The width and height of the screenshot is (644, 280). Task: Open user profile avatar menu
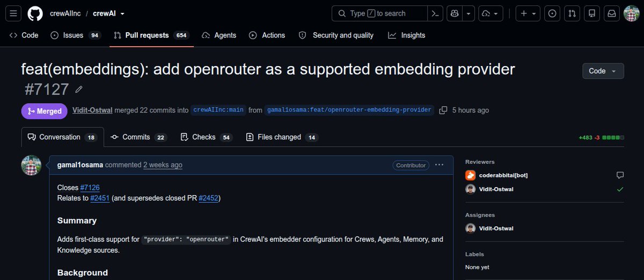pyautogui.click(x=632, y=13)
